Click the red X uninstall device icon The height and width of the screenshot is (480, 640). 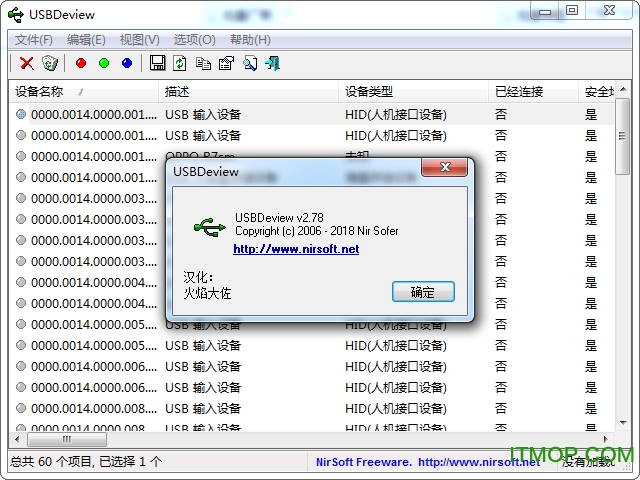(27, 63)
